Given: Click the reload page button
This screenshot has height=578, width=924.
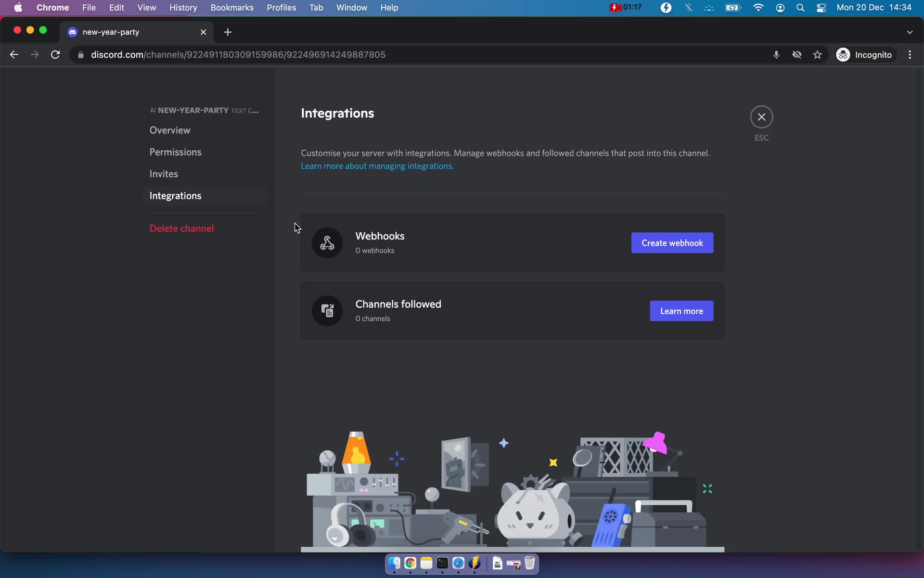Looking at the screenshot, I should pos(55,54).
